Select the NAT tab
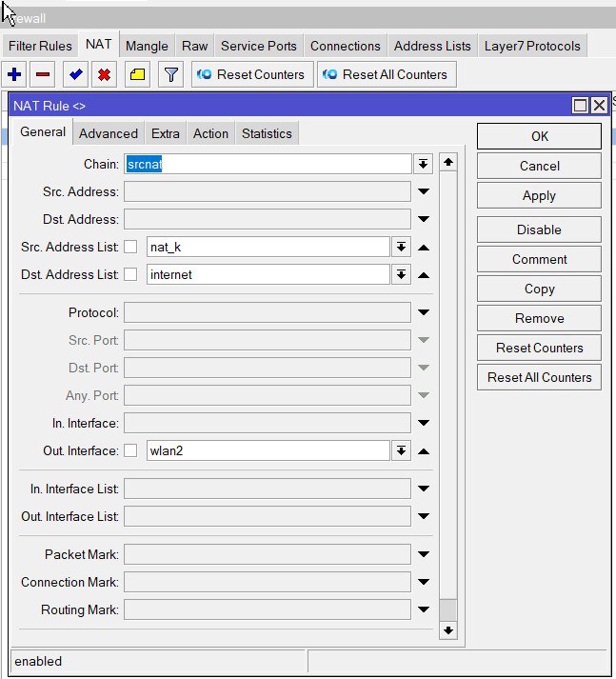This screenshot has height=679, width=616. (x=99, y=44)
